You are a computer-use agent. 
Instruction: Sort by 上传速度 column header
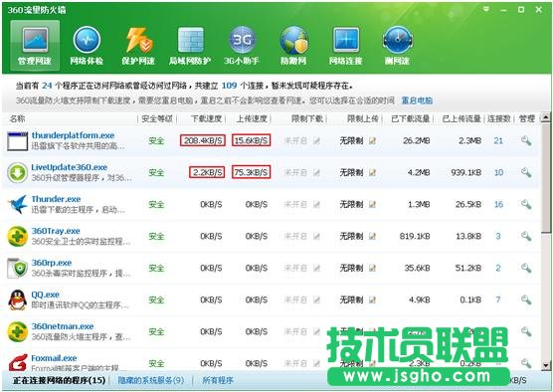tap(252, 118)
